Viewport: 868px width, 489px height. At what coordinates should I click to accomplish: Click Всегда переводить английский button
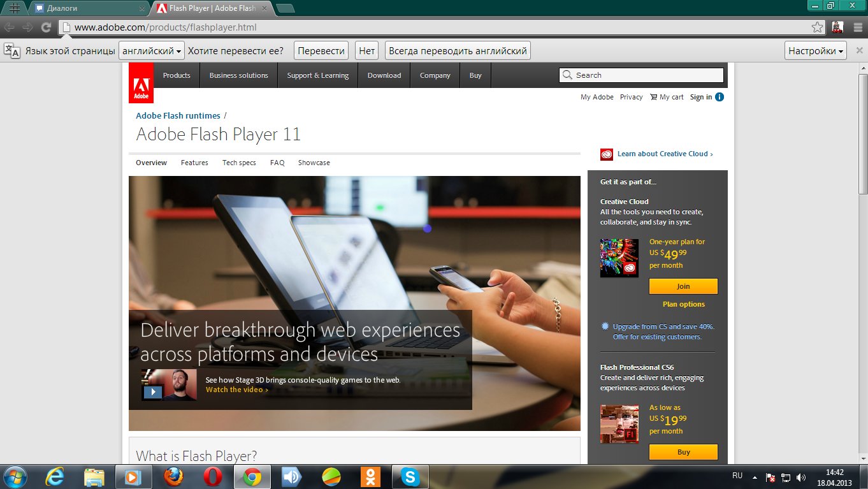point(458,51)
